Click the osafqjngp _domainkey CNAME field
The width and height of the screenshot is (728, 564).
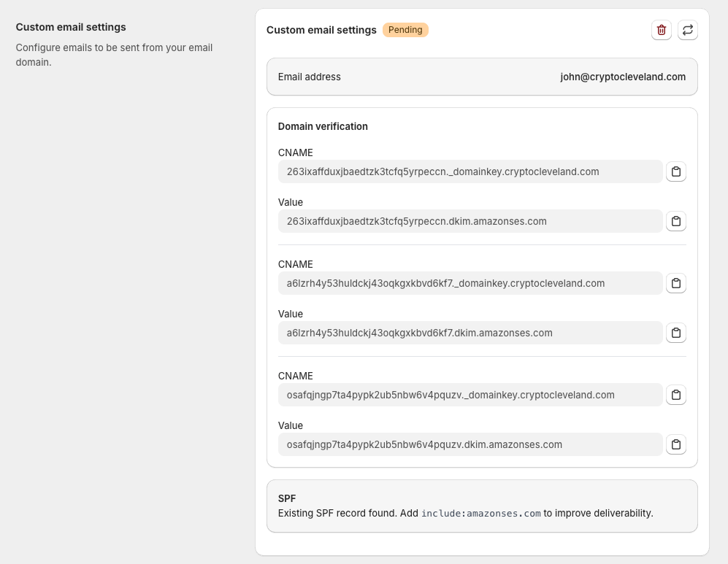(451, 395)
